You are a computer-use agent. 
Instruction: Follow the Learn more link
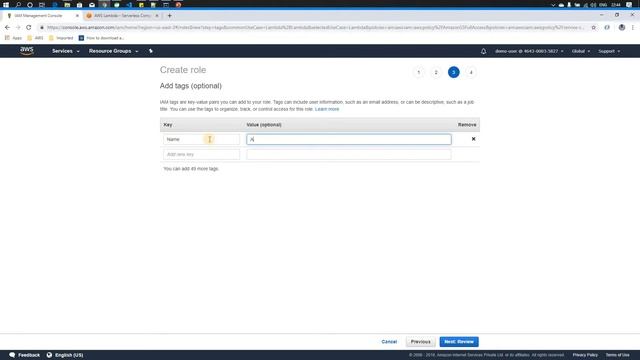327,109
